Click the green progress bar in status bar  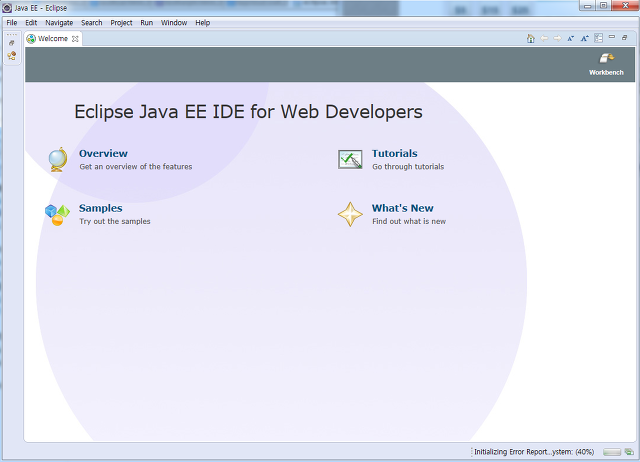pyautogui.click(x=611, y=452)
